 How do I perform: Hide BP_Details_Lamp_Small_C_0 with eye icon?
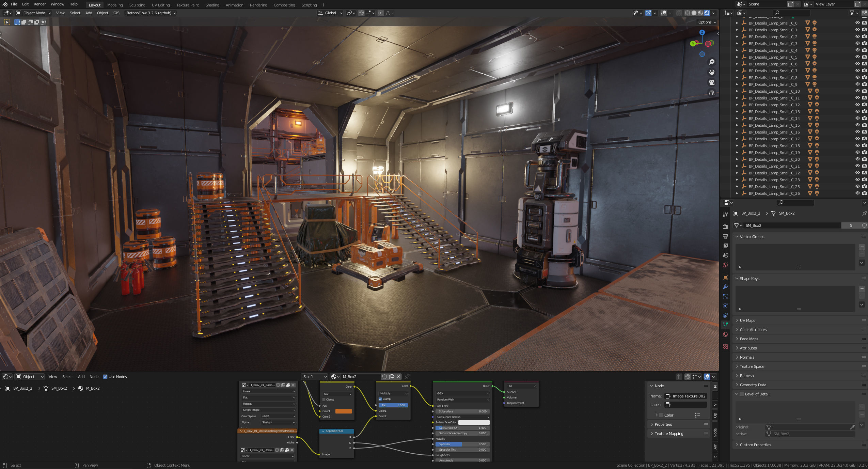[857, 23]
